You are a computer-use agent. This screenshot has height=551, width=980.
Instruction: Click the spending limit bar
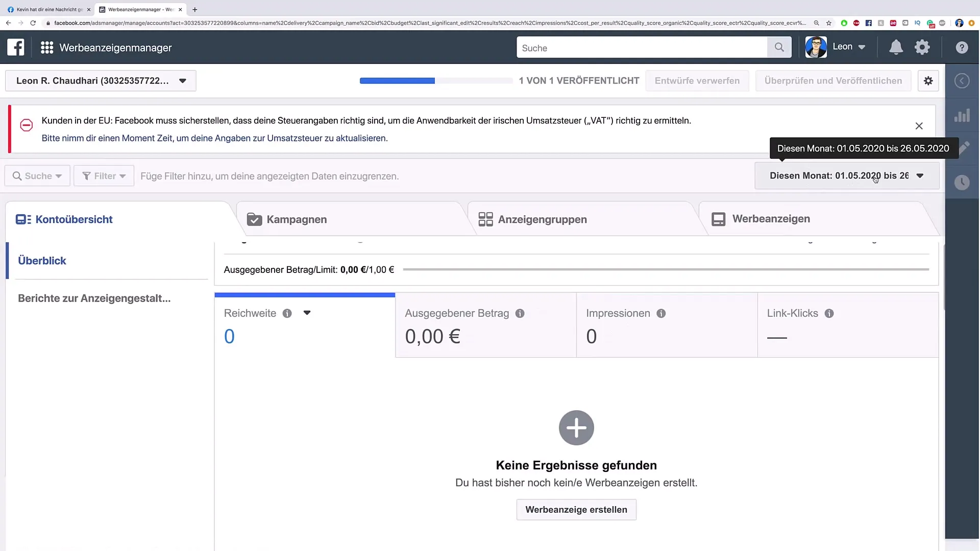(666, 269)
